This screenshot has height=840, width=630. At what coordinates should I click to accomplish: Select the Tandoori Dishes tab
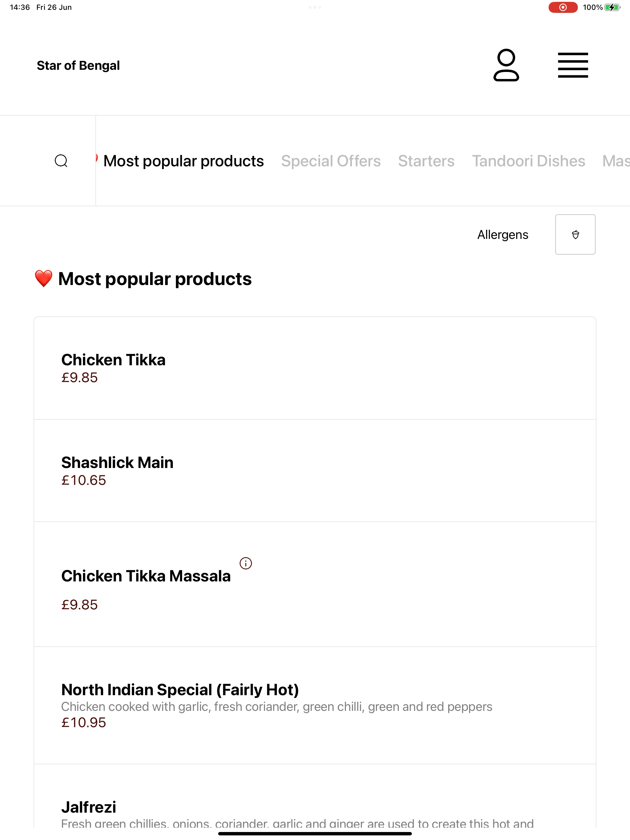point(528,161)
